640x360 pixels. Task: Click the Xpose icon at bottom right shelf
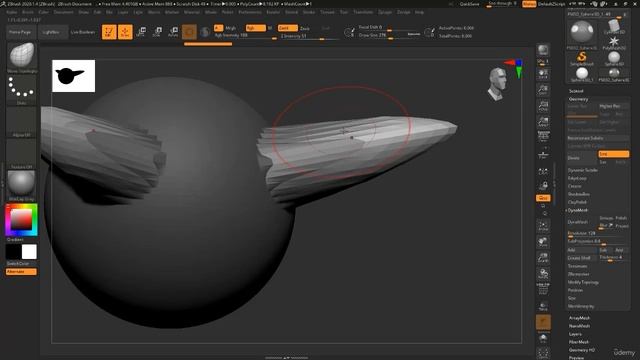tap(543, 353)
